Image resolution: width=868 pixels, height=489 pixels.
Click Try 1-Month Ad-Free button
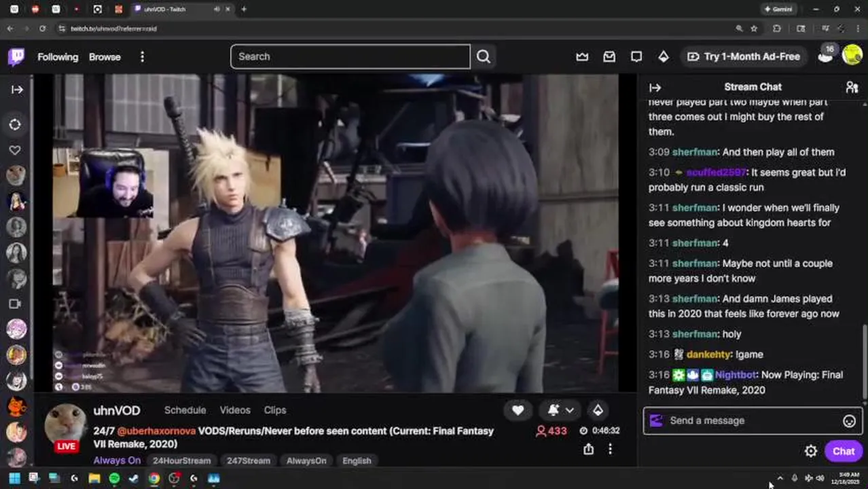(x=744, y=57)
